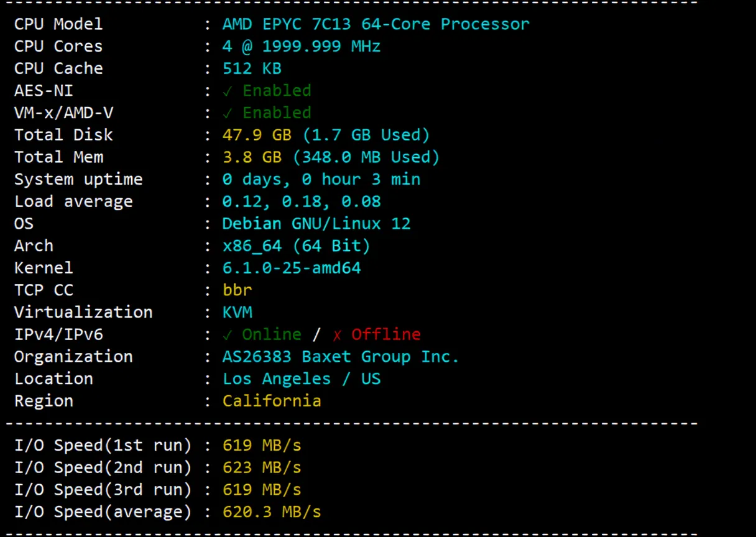Click the checkmark before IPv4 Online status

(x=228, y=334)
